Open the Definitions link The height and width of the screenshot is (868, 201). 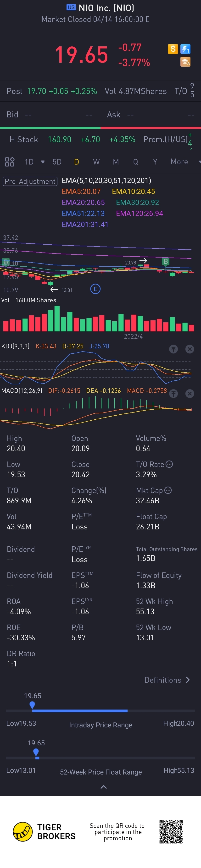167,680
